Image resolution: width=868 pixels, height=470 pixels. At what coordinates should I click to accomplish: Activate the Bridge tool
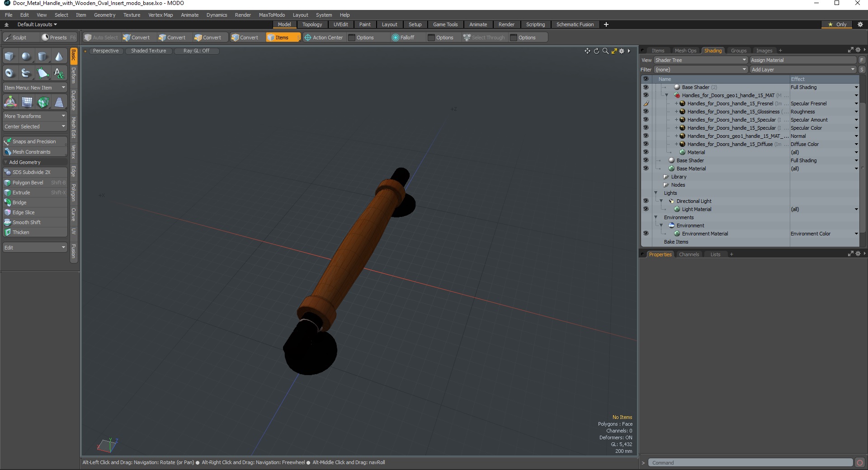(35, 202)
